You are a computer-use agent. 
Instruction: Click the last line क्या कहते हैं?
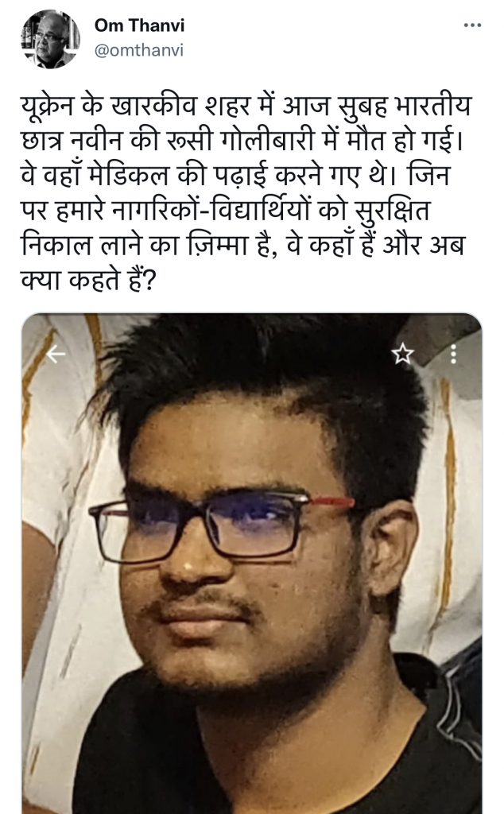[88, 281]
